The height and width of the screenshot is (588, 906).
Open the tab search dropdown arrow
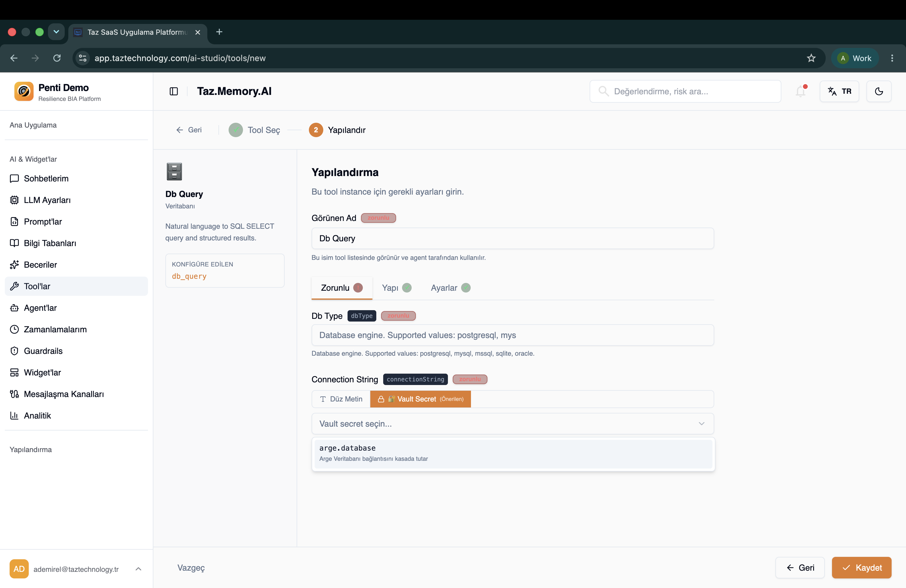point(56,32)
